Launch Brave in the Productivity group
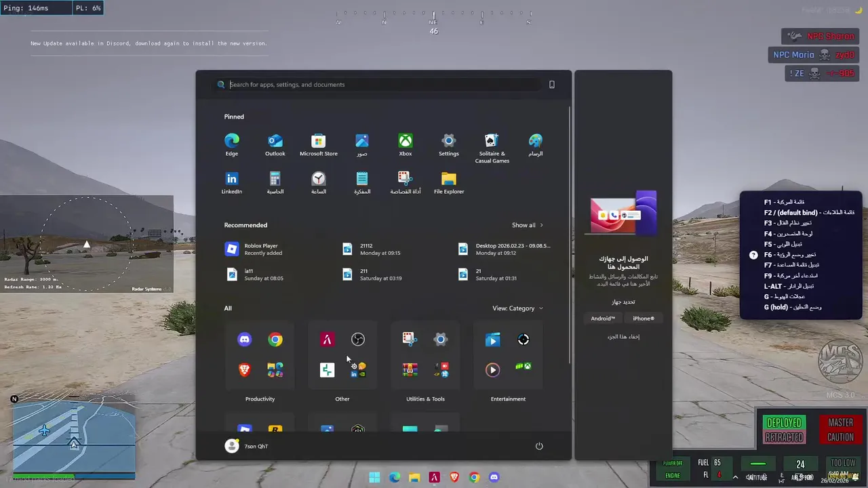 [245, 369]
